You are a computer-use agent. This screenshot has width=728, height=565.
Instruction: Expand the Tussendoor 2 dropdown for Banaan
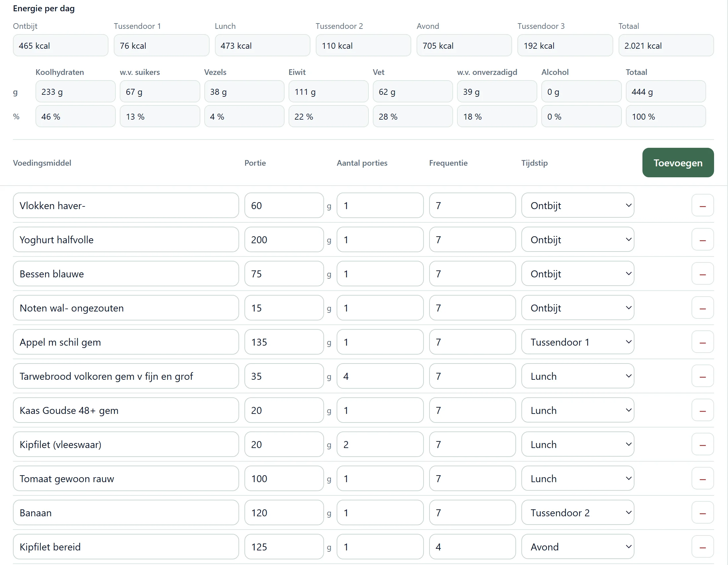[x=578, y=513]
